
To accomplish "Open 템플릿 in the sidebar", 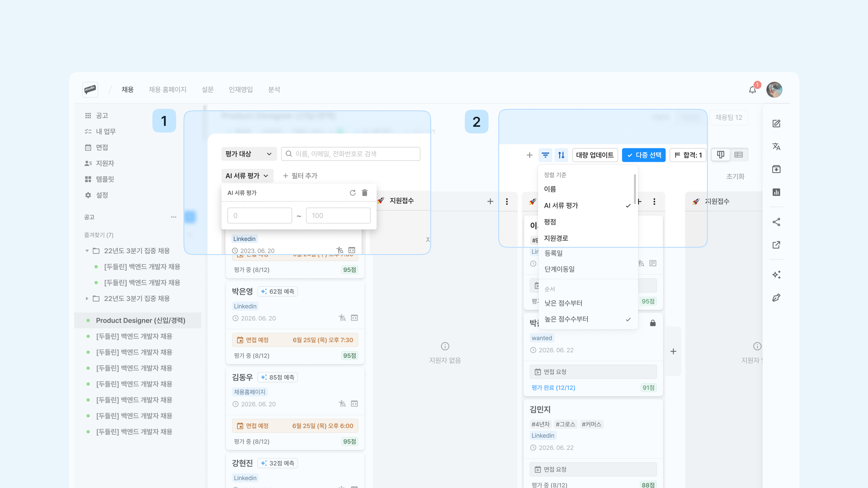I will pos(105,179).
